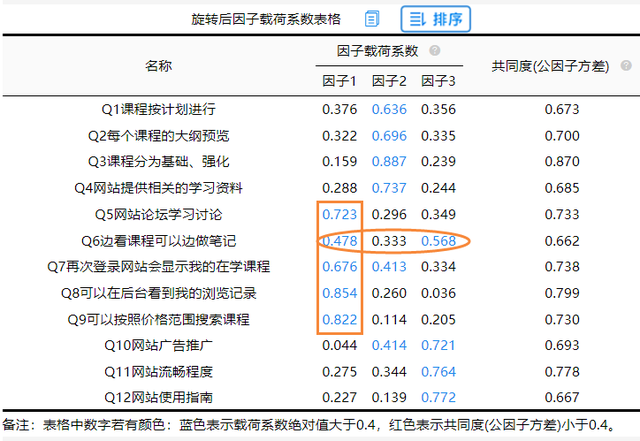Image resolution: width=640 pixels, height=441 pixels.
Task: Click Q10 factor 3 value 0.721
Action: click(x=438, y=345)
